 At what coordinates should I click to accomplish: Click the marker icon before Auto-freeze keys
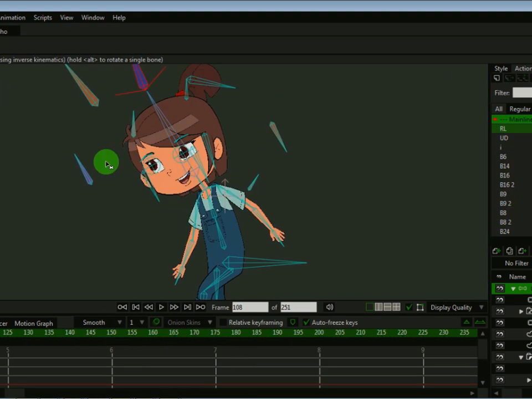(x=293, y=322)
